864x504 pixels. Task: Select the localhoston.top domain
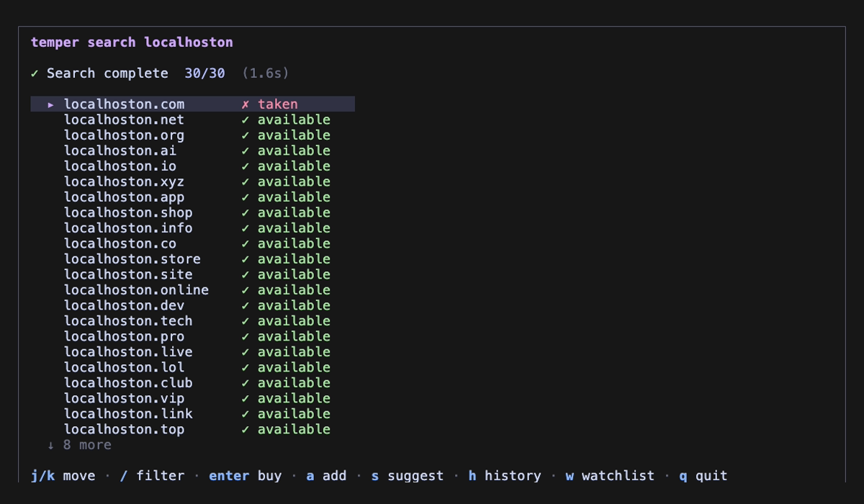(124, 429)
